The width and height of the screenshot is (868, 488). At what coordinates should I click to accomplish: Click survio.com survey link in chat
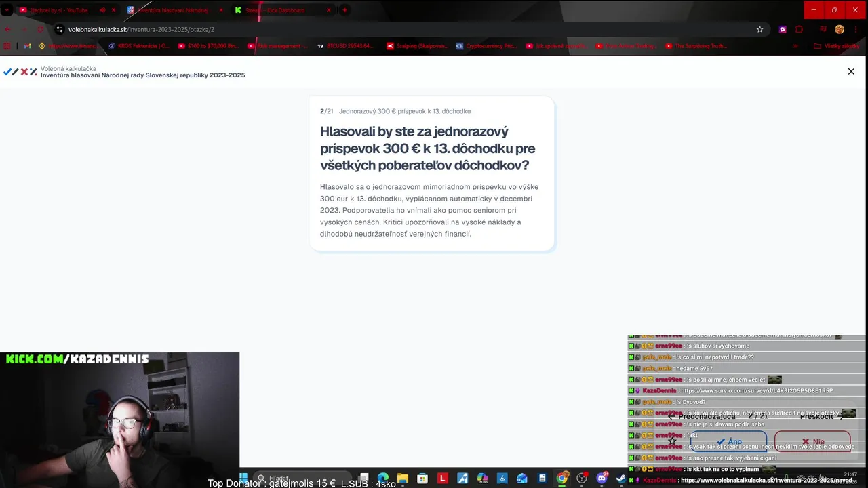tap(756, 390)
